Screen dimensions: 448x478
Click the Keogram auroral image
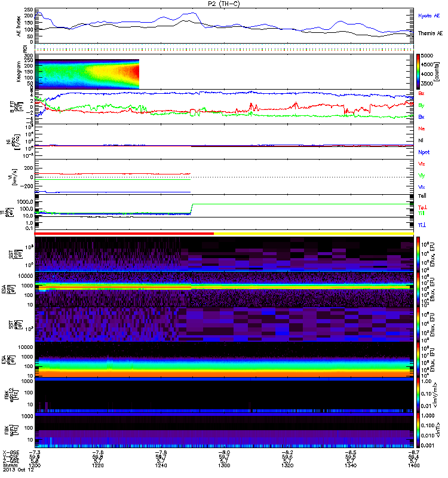87,74
